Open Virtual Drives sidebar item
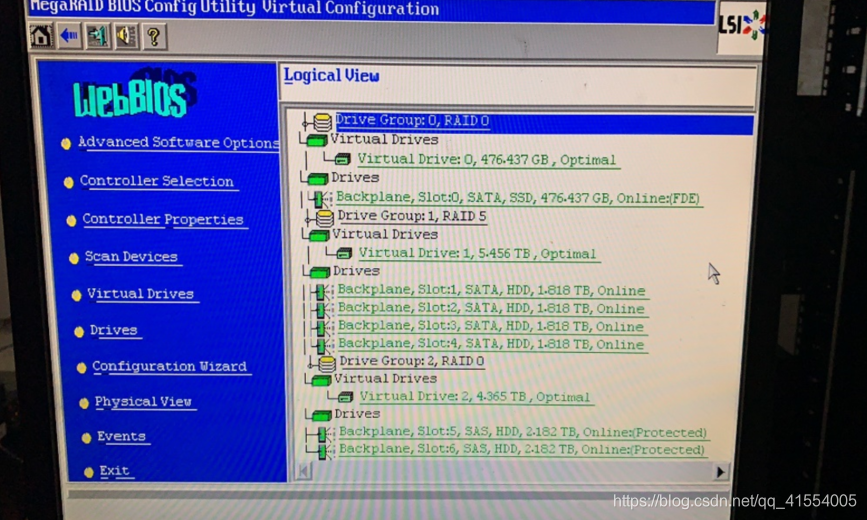This screenshot has height=520, width=867. click(x=140, y=294)
